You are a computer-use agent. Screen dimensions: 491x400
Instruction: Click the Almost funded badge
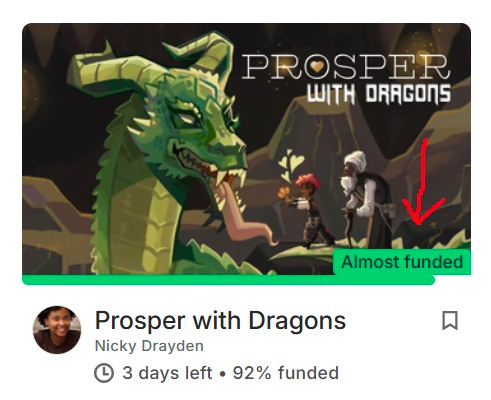pyautogui.click(x=402, y=262)
